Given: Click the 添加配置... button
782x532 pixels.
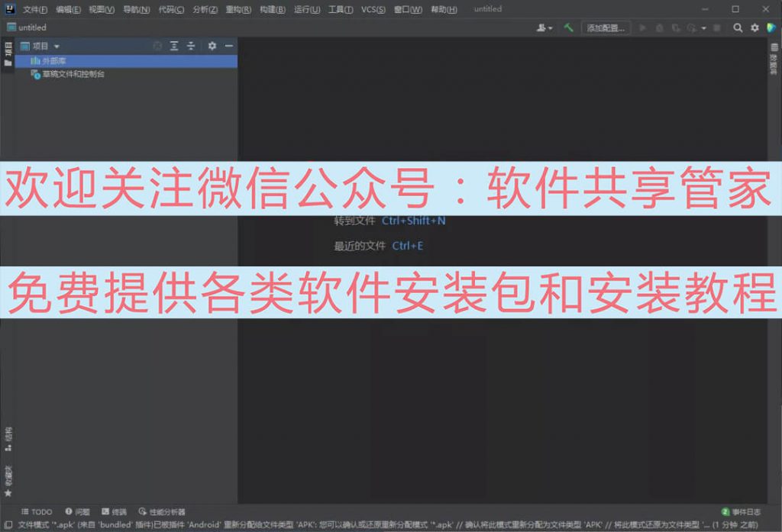Looking at the screenshot, I should (606, 28).
